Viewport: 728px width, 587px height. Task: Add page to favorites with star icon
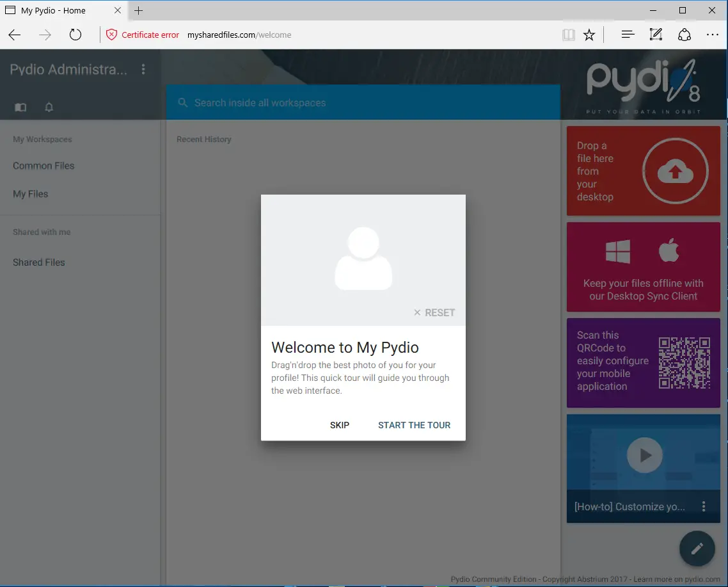point(589,35)
